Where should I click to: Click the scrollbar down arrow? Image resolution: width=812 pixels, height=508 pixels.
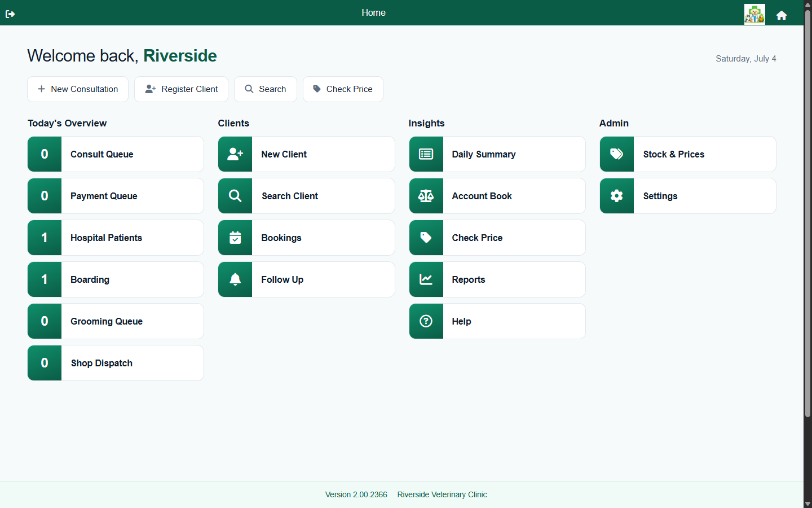point(807,503)
